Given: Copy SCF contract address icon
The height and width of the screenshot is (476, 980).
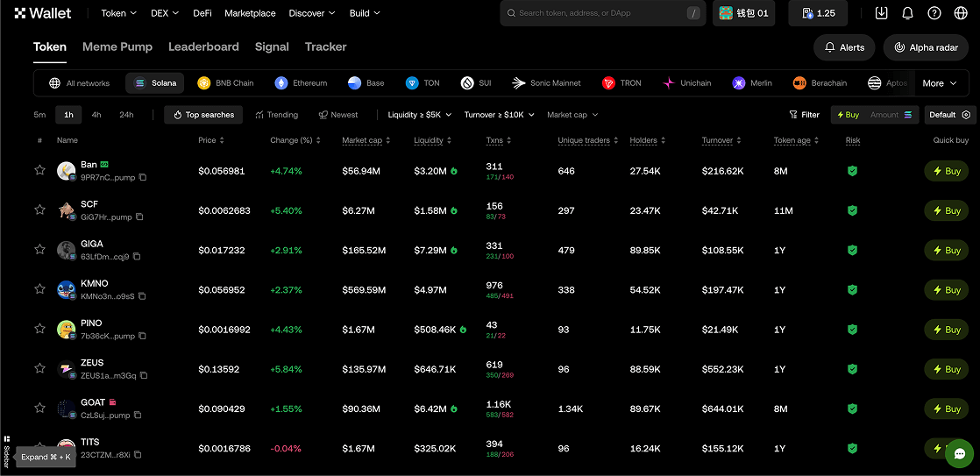Looking at the screenshot, I should click(139, 217).
